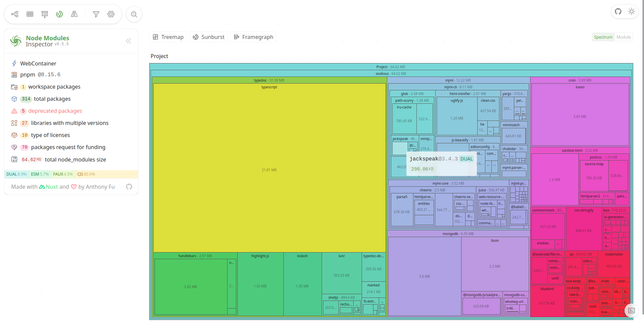The image size is (644, 323).
Task: Switch to the Treemap tab
Action: pyautogui.click(x=168, y=37)
